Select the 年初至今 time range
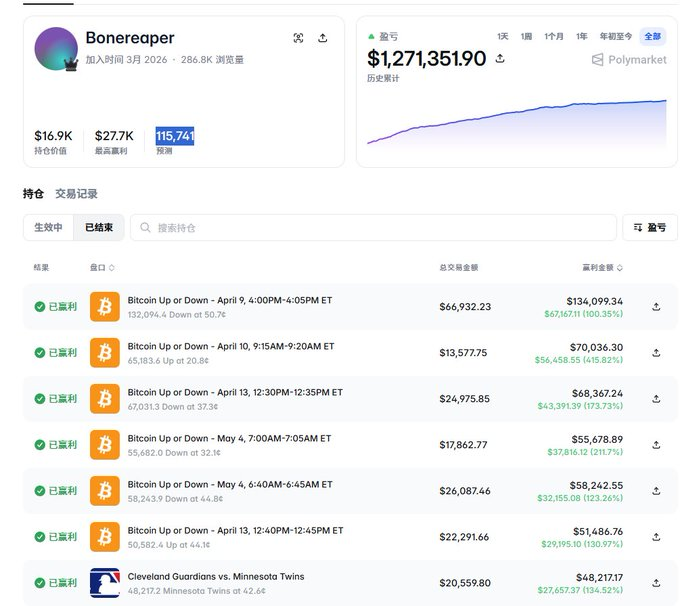Viewport: 680px width, 606px height. [x=615, y=36]
